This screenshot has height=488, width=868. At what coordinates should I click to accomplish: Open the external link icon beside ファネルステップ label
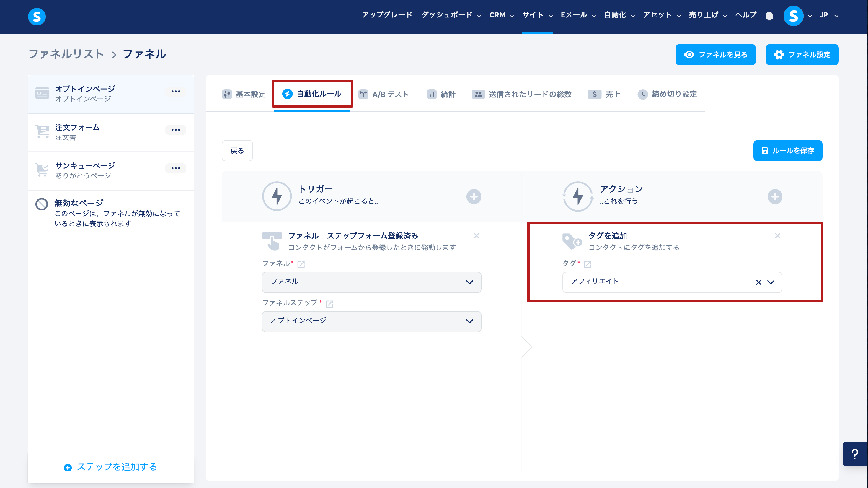(329, 304)
